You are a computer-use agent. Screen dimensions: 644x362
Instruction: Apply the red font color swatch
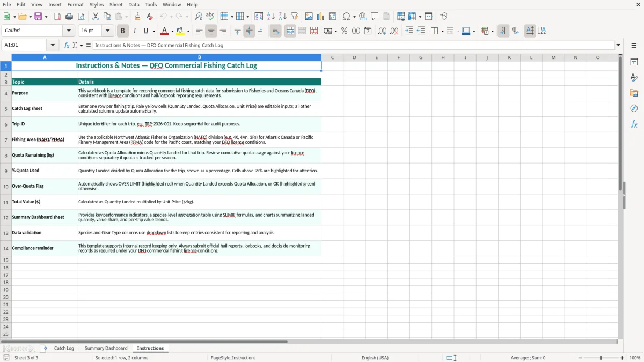click(164, 31)
